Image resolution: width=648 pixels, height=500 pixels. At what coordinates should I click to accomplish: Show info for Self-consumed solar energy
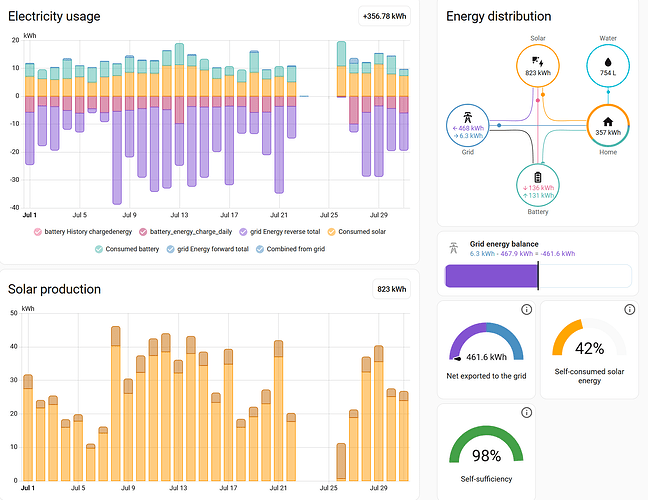629,310
